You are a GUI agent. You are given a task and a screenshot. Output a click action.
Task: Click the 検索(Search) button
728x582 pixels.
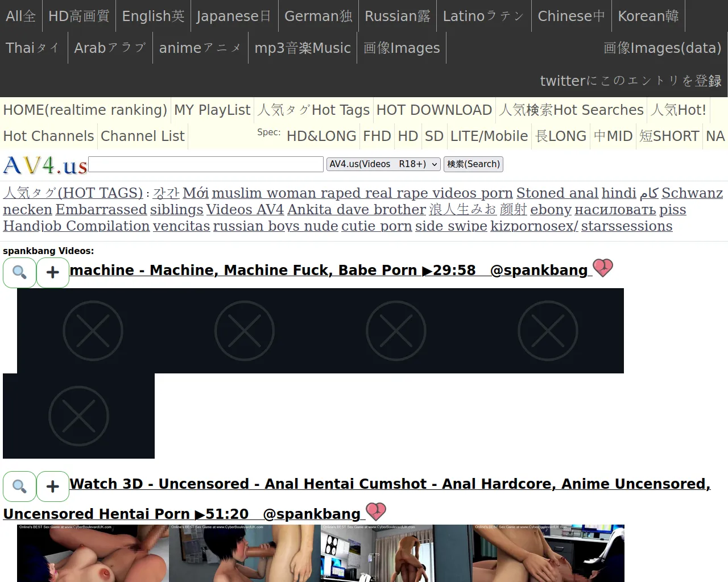pos(473,164)
